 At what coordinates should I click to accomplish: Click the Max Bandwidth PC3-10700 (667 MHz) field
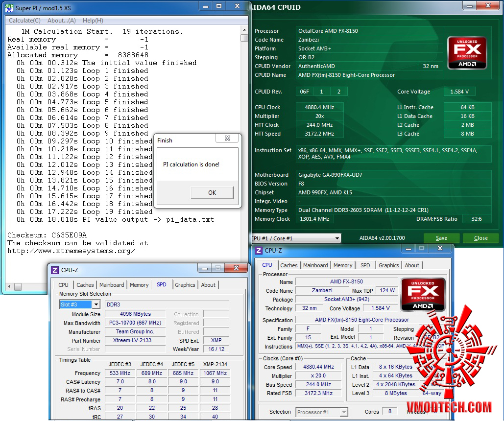coord(135,323)
